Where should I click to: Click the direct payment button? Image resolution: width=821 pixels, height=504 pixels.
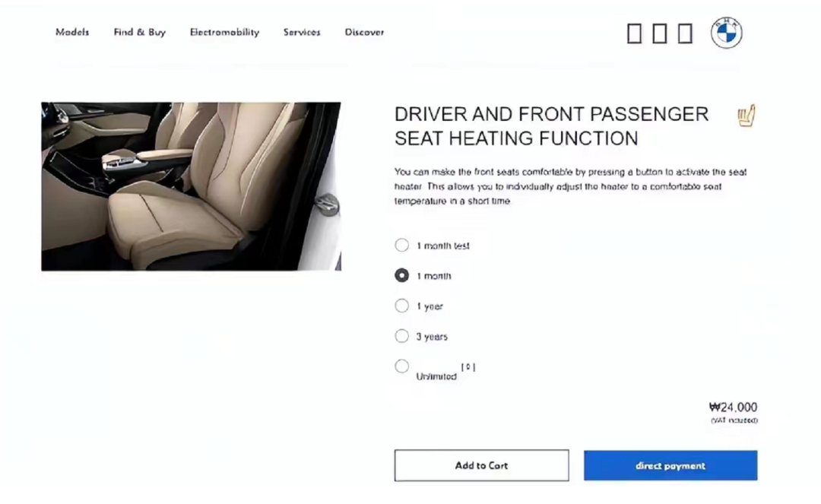click(670, 465)
